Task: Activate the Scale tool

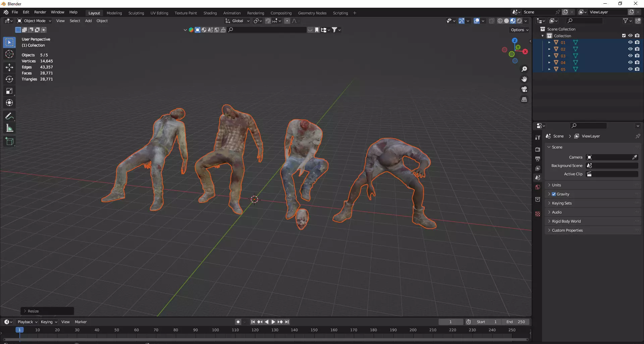Action: (9, 91)
